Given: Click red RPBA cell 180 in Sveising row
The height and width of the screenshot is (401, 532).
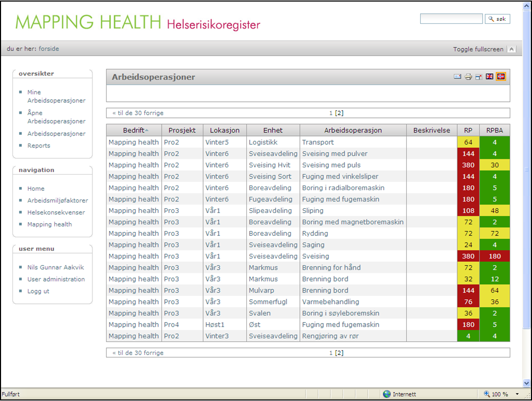Looking at the screenshot, I should pos(495,256).
